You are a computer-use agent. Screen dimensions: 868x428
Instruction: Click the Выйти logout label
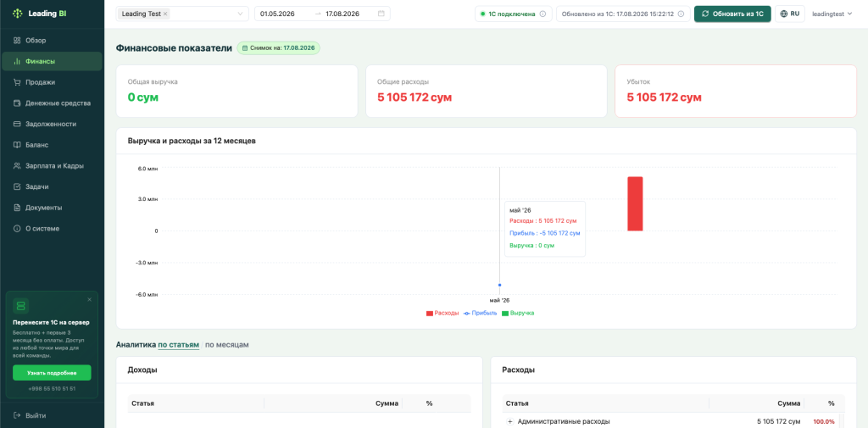(36, 415)
